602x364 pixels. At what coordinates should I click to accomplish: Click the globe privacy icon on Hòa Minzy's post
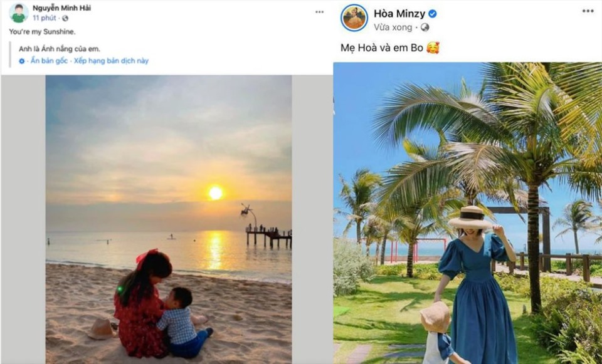[425, 28]
